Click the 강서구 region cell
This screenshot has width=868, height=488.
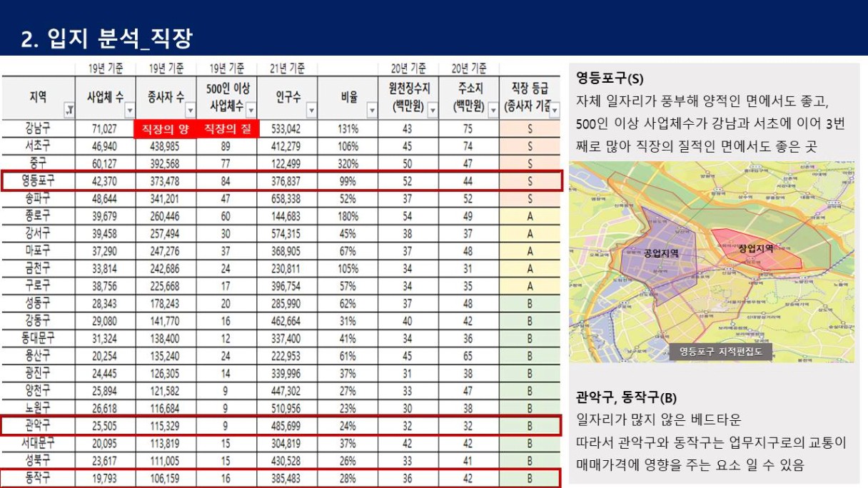click(37, 233)
